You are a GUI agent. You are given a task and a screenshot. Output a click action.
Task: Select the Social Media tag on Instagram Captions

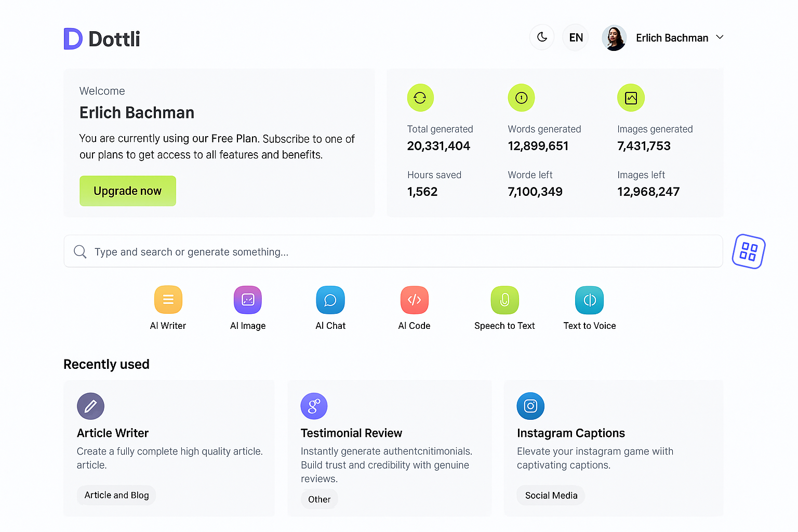point(550,495)
